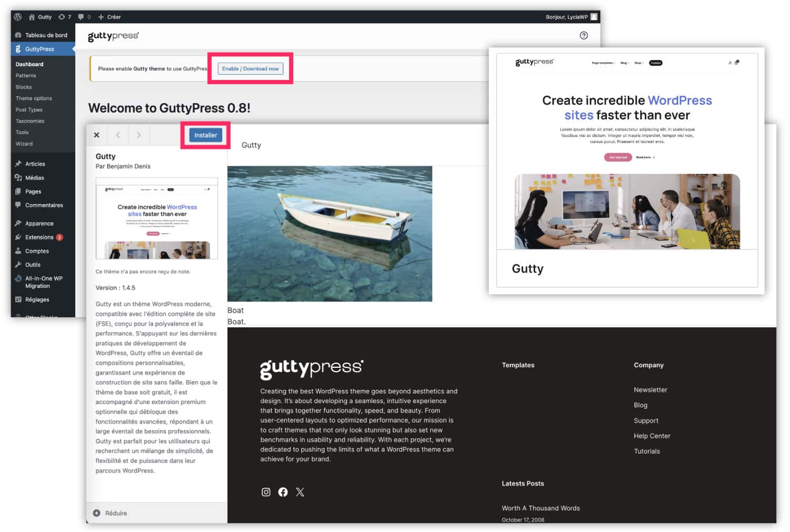790x532 pixels.
Task: Open Apparence menu
Action: [x=39, y=224]
